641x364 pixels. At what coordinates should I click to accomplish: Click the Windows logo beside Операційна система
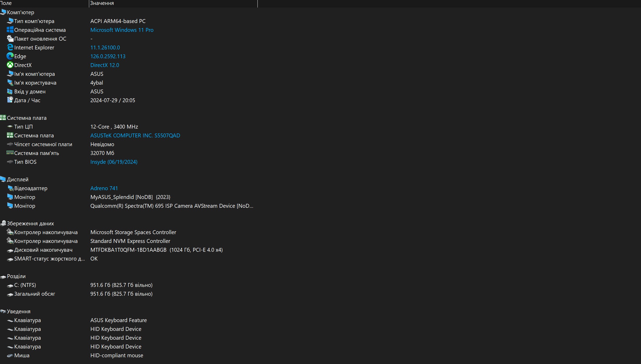pos(10,29)
